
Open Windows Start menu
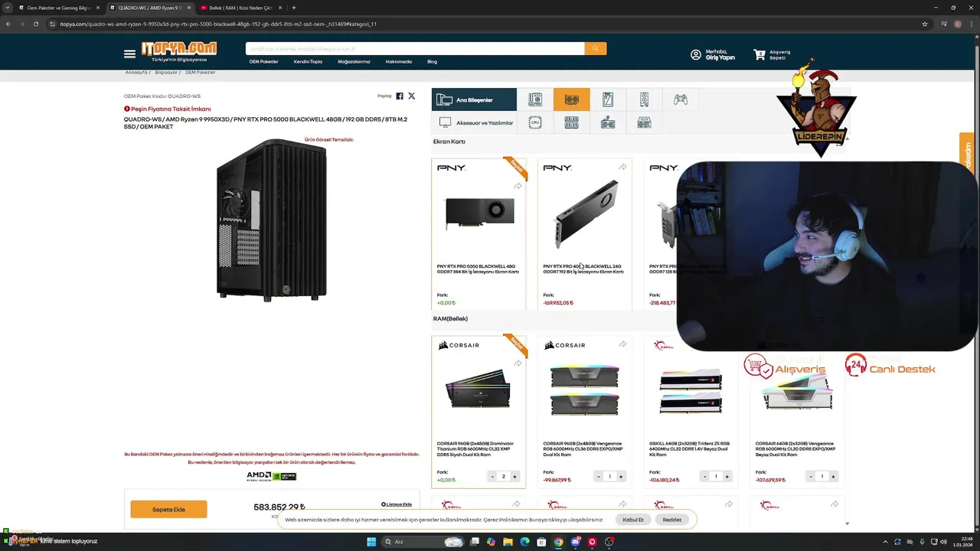tap(371, 542)
